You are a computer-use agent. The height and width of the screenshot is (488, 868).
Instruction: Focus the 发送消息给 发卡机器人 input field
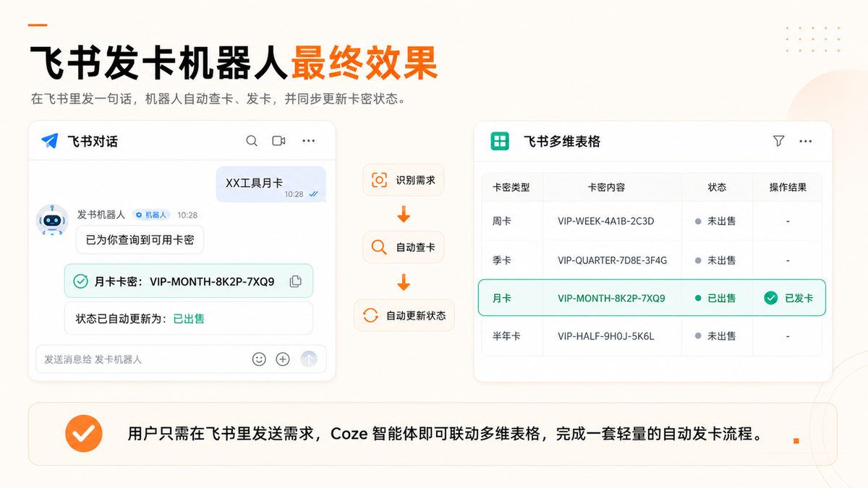tap(181, 359)
